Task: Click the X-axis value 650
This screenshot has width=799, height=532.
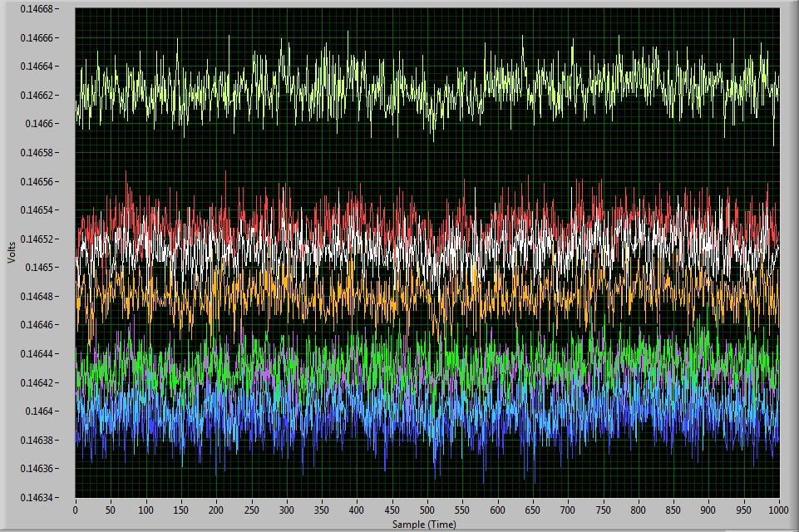Action: (x=532, y=510)
